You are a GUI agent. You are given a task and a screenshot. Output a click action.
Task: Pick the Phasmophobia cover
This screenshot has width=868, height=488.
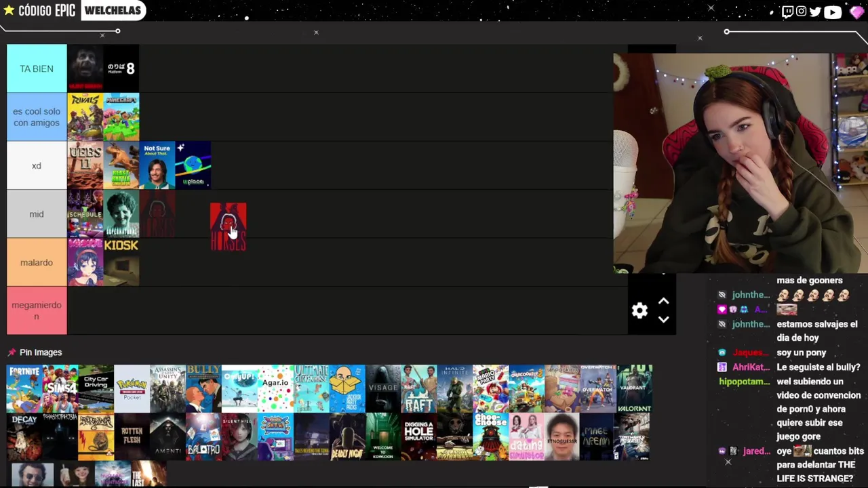click(60, 436)
